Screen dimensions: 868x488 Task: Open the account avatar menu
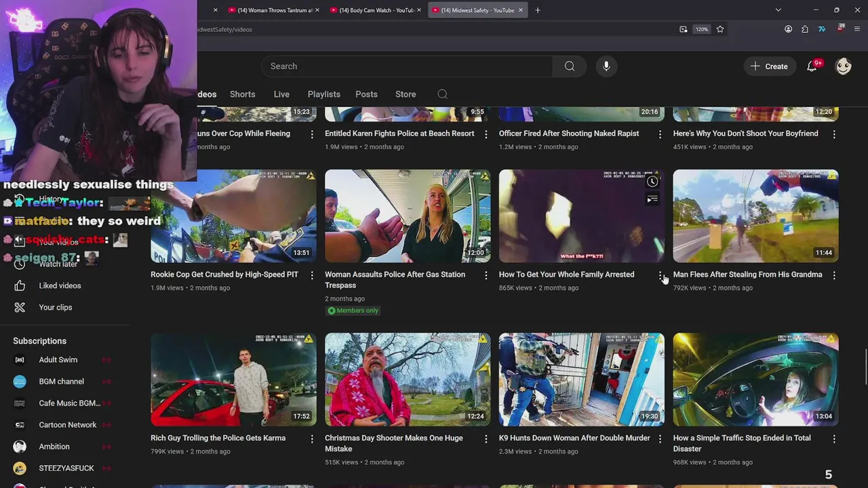coord(844,66)
